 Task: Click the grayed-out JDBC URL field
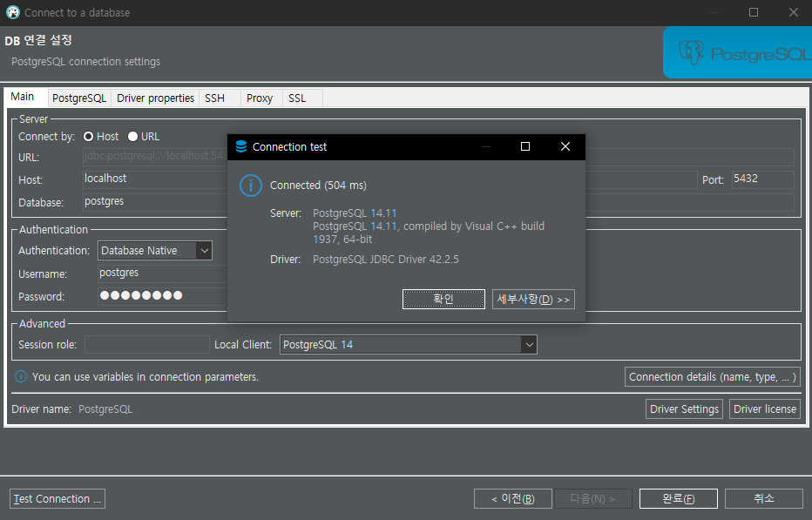(438, 157)
